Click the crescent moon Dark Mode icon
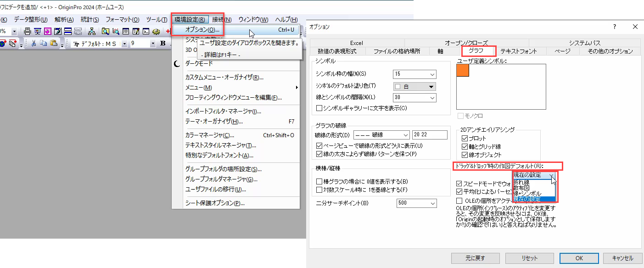The image size is (644, 268). 177,64
